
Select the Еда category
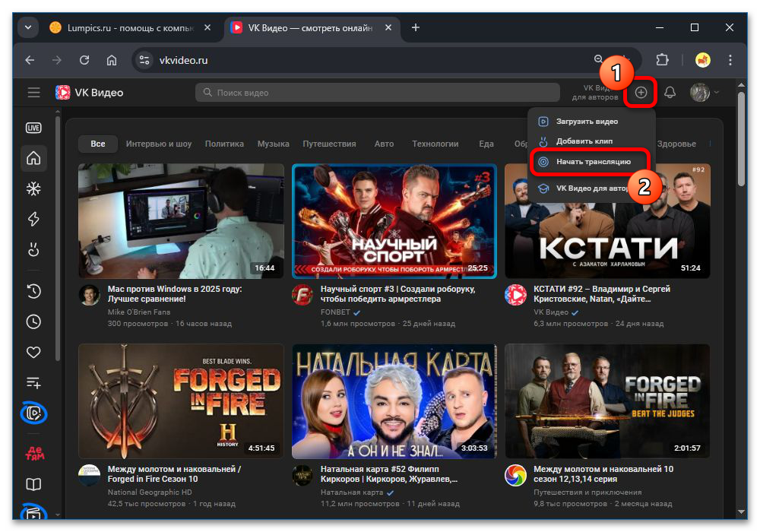coord(486,144)
